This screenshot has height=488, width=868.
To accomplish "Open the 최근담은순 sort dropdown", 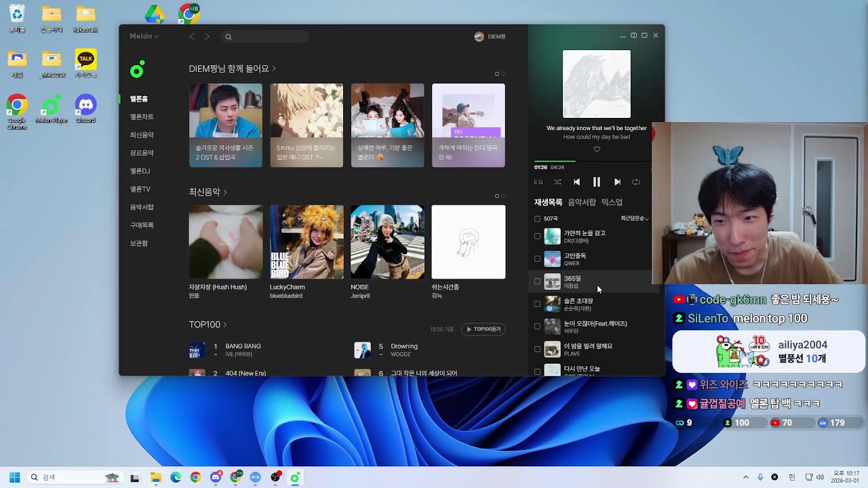I will coord(635,219).
